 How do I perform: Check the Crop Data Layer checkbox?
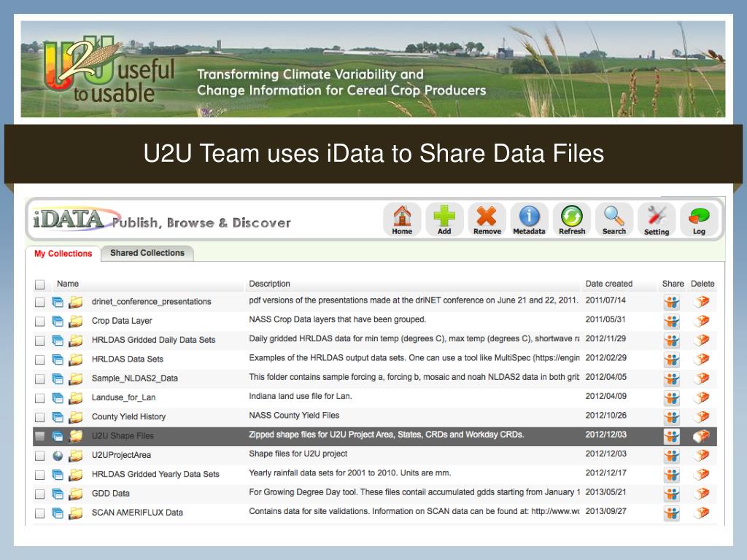pyautogui.click(x=39, y=321)
